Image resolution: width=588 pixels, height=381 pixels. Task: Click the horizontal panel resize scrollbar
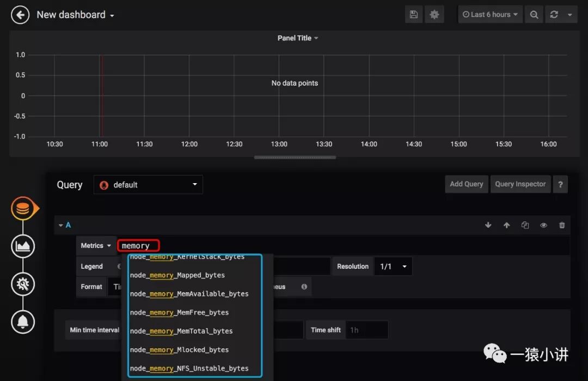(295, 158)
